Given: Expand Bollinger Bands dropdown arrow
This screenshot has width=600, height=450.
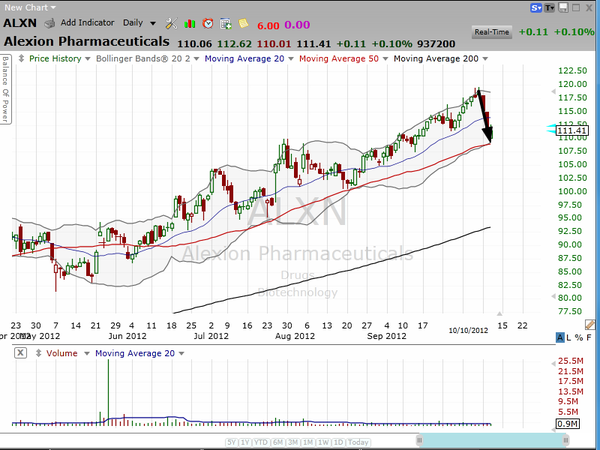Looking at the screenshot, I should coord(197,59).
